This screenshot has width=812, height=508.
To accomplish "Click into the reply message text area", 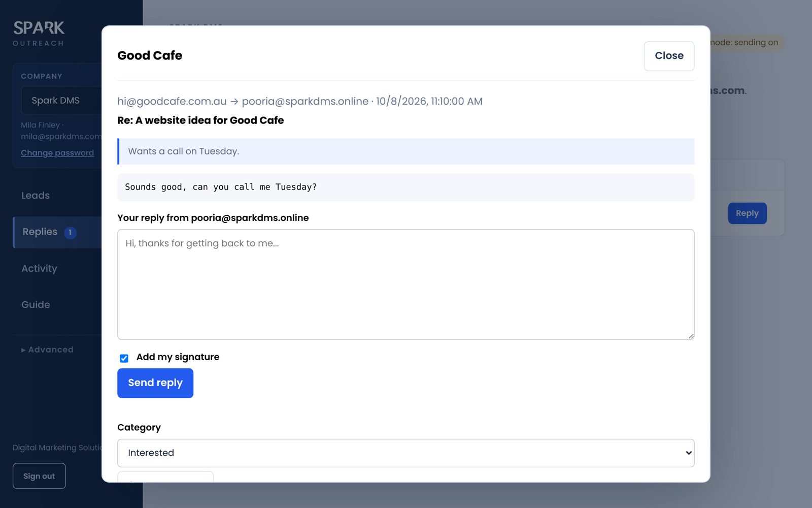I will [406, 284].
